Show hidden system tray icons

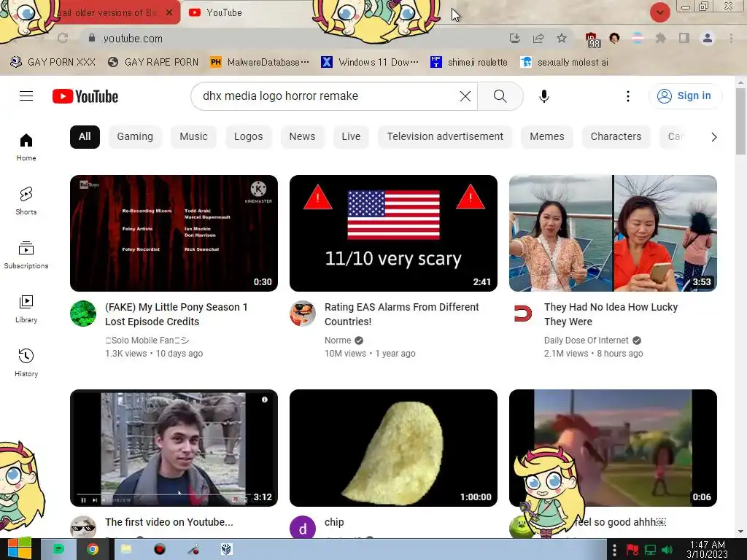coord(614,550)
